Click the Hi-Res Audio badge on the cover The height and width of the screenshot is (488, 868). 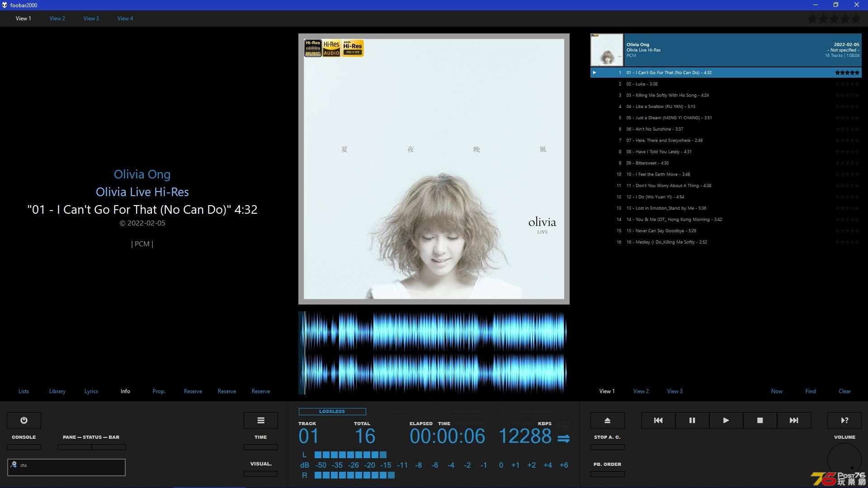click(331, 48)
